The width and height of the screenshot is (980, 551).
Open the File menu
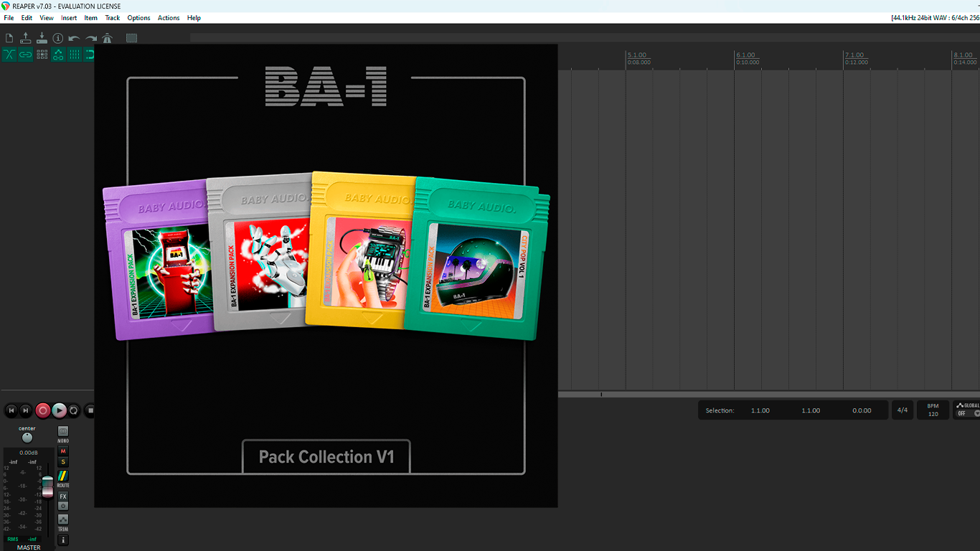(x=9, y=18)
